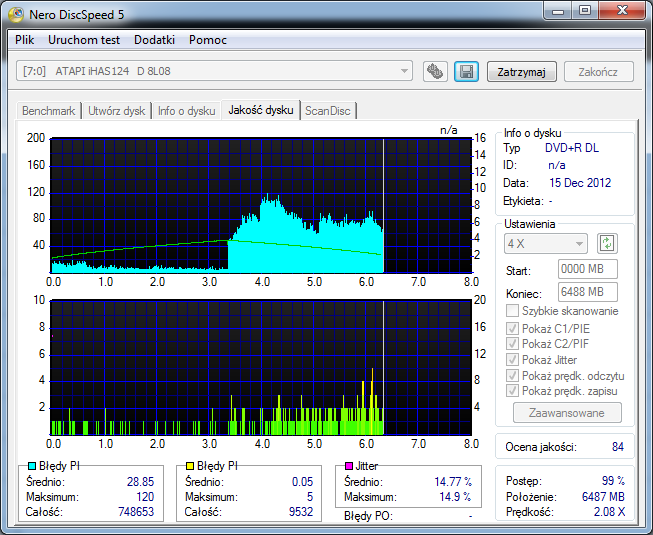Image resolution: width=653 pixels, height=535 pixels.
Task: Click the magenta Jitter legend swatch
Action: [349, 466]
